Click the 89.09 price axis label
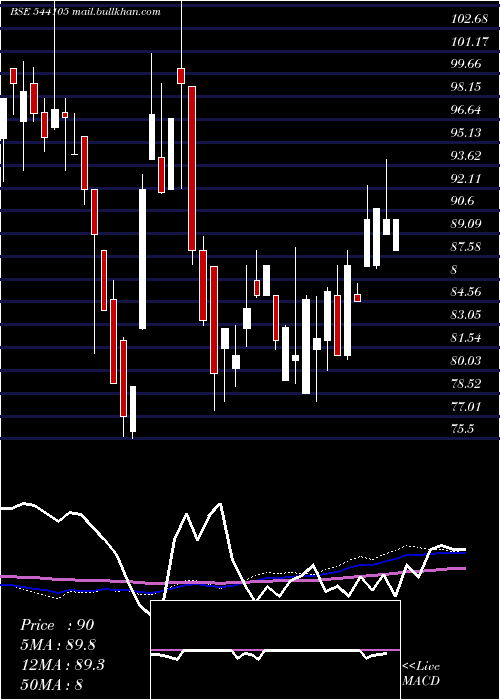 [x=466, y=223]
